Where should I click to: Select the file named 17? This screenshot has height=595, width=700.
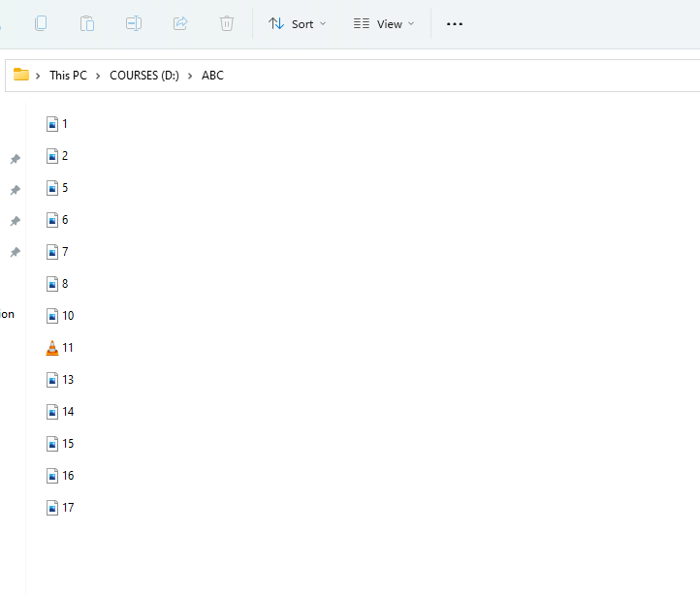coord(67,508)
